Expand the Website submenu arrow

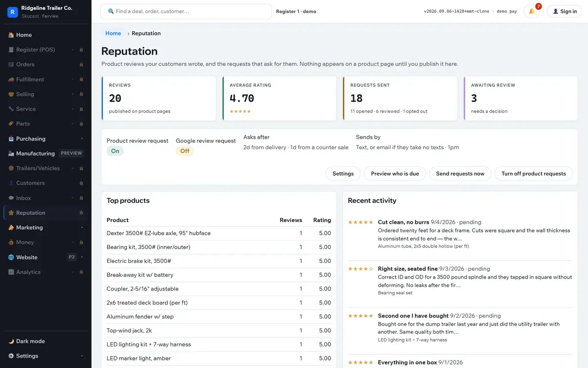(82, 257)
